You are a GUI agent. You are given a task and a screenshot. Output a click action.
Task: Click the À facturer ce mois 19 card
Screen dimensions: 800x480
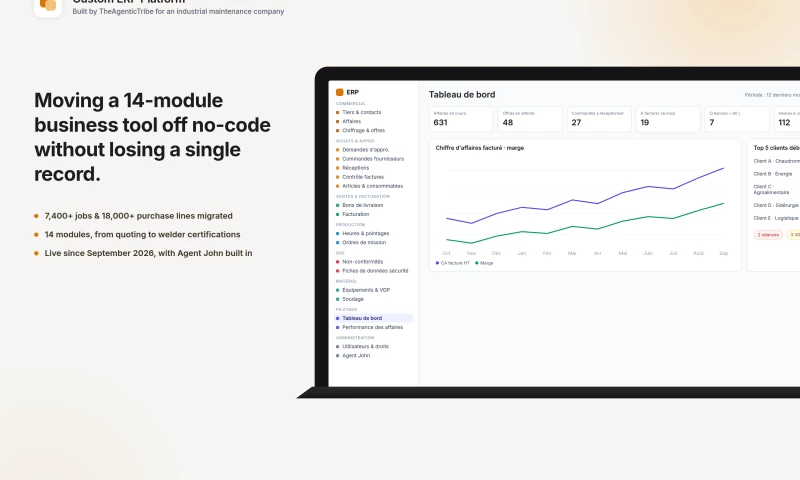pos(668,119)
